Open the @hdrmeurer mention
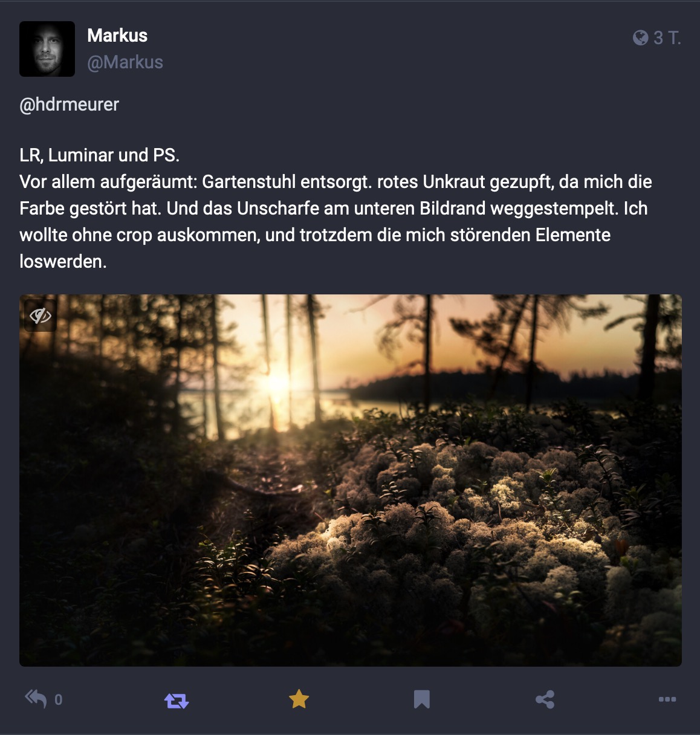The height and width of the screenshot is (735, 700). pos(70,105)
